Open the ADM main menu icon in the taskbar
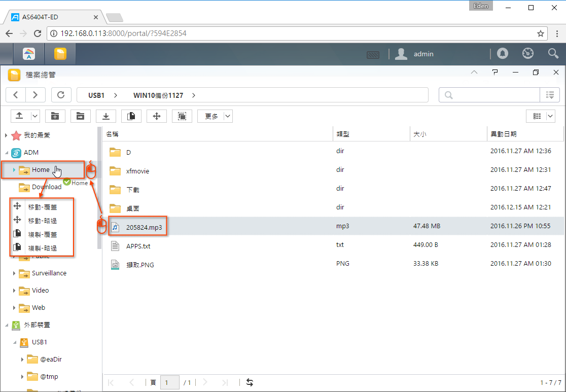 (29, 54)
